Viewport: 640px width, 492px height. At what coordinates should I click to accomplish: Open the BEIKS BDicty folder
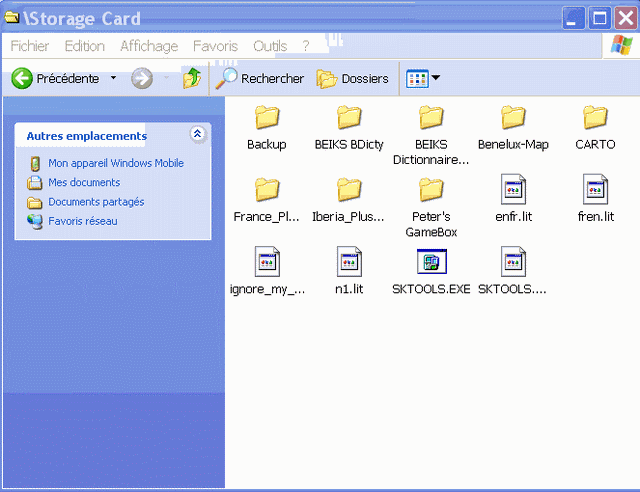click(x=348, y=118)
